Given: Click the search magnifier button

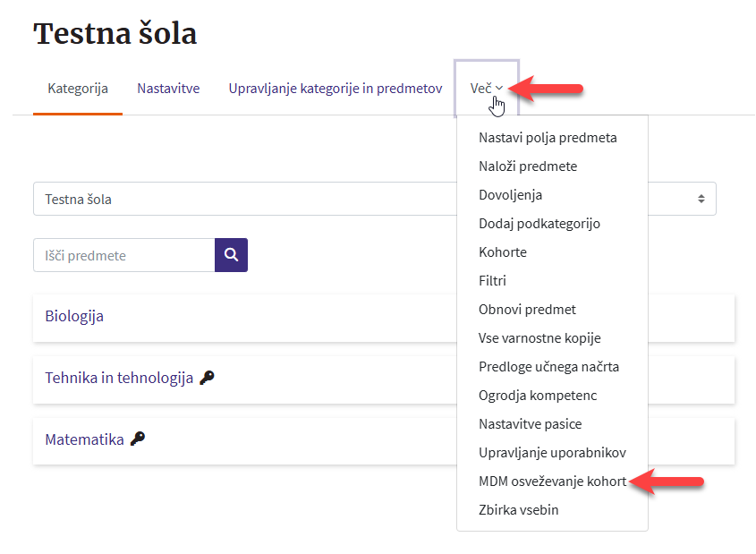Looking at the screenshot, I should (x=231, y=255).
